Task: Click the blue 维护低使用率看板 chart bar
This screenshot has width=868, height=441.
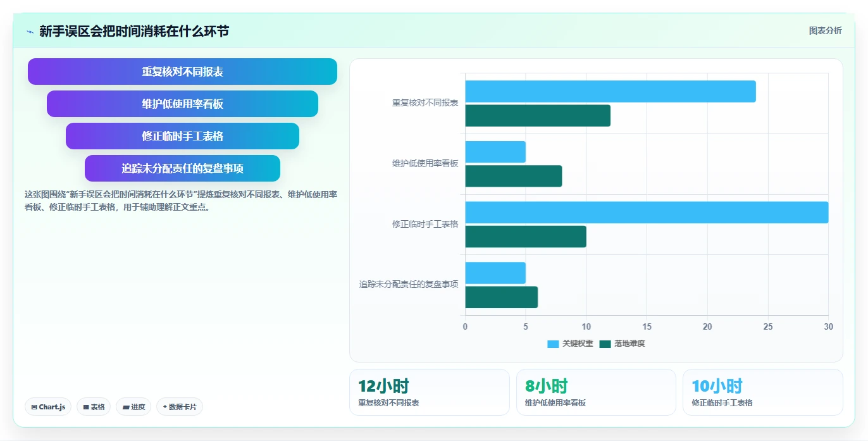Action: tap(495, 152)
